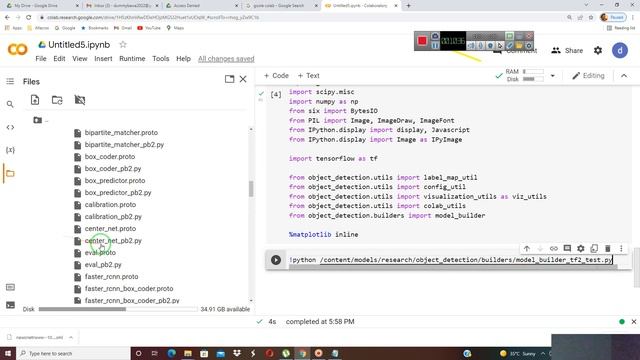View RAM and Disk resource indicator
Image resolution: width=640 pixels, height=360 pixels.
pos(524,76)
